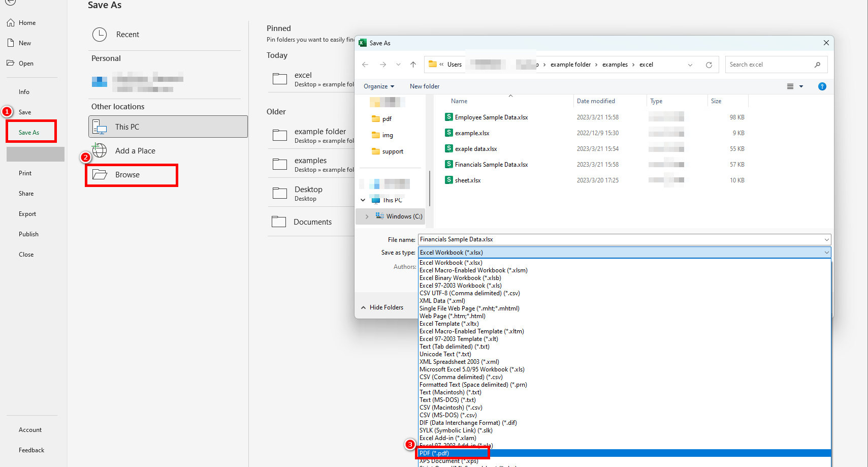This screenshot has width=868, height=467.
Task: Open the File name history dropdown
Action: [826, 239]
